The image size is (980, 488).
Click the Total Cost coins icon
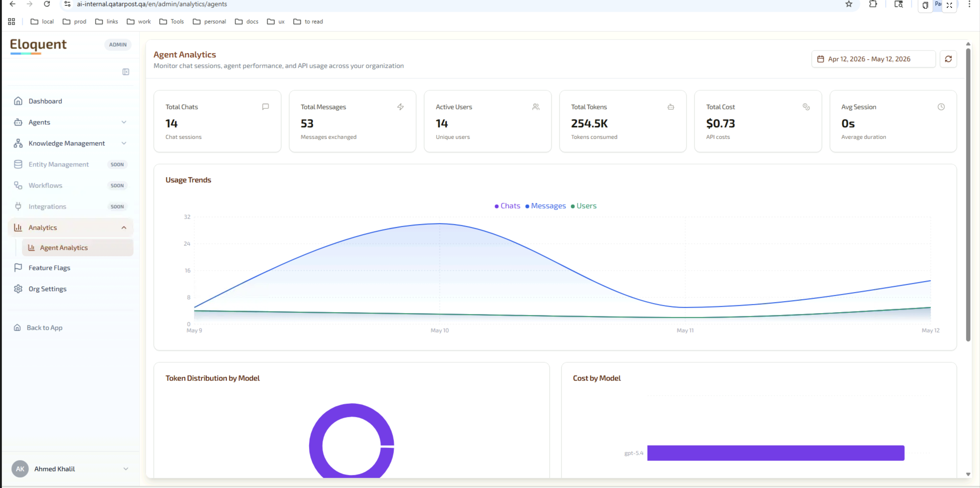point(806,107)
